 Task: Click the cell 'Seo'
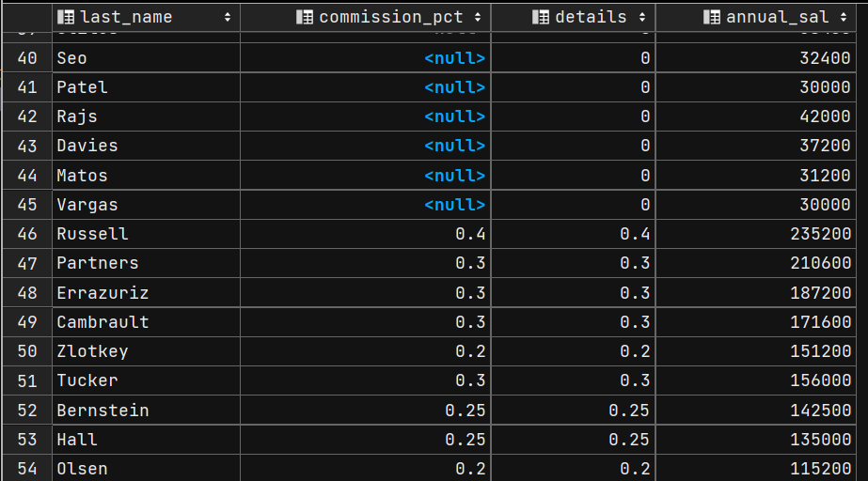click(146, 58)
